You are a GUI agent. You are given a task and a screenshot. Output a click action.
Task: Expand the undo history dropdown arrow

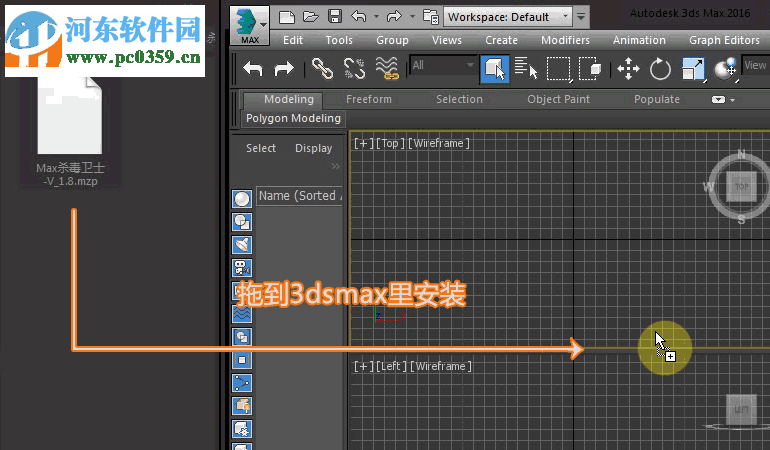375,16
